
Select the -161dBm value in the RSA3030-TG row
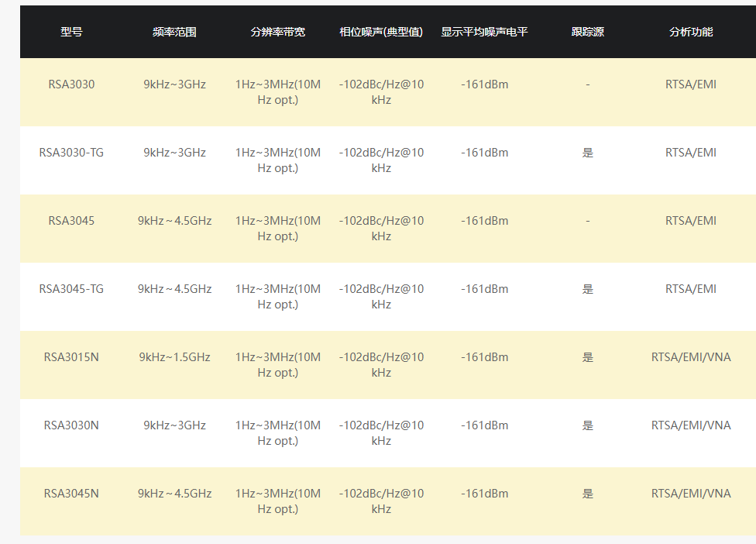point(485,153)
